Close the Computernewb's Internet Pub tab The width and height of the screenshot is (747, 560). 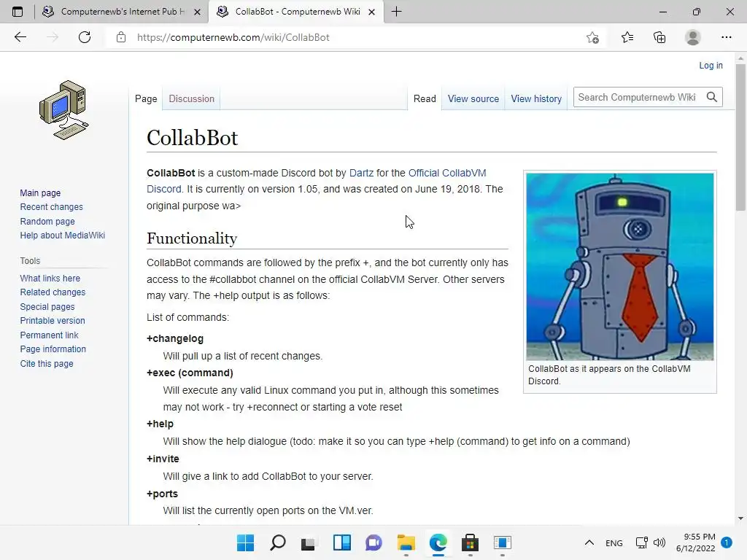point(197,12)
